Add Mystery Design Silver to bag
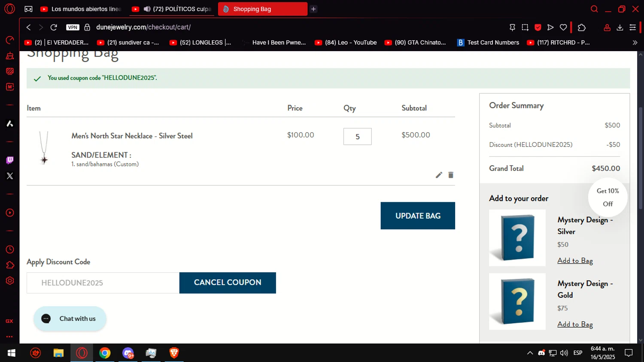644x362 pixels. click(x=575, y=261)
